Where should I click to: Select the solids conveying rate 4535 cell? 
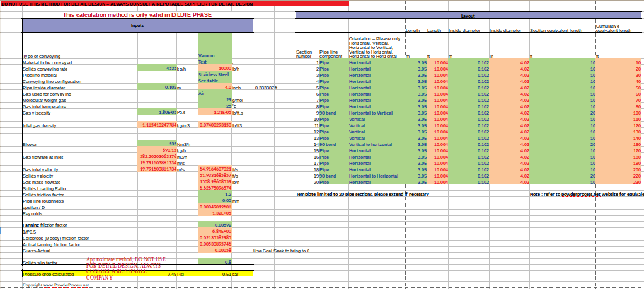pyautogui.click(x=157, y=68)
